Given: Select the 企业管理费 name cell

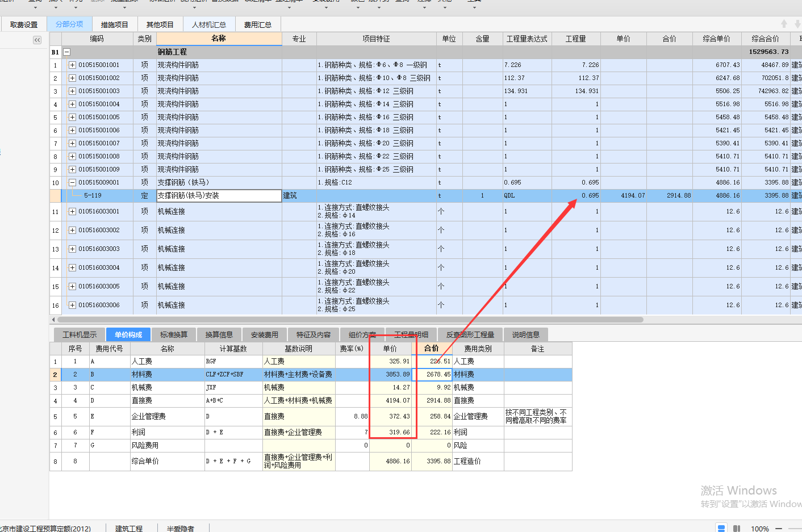Looking at the screenshot, I should [x=168, y=416].
